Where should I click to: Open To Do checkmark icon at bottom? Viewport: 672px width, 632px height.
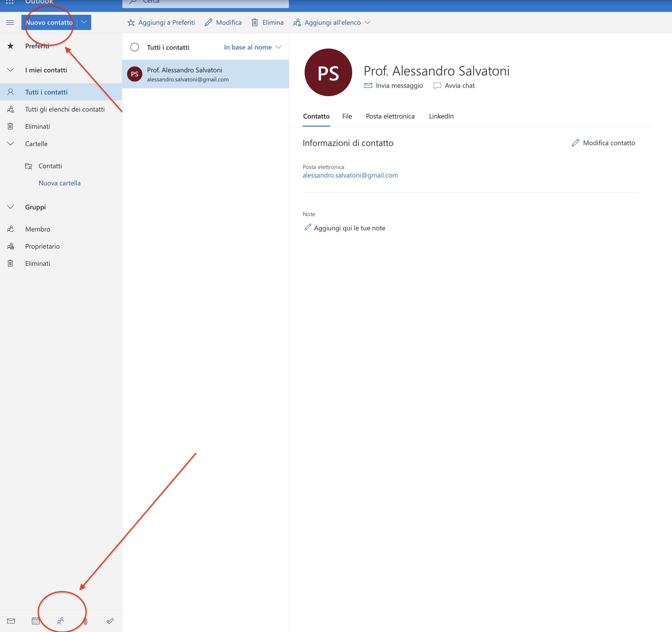pos(110,621)
